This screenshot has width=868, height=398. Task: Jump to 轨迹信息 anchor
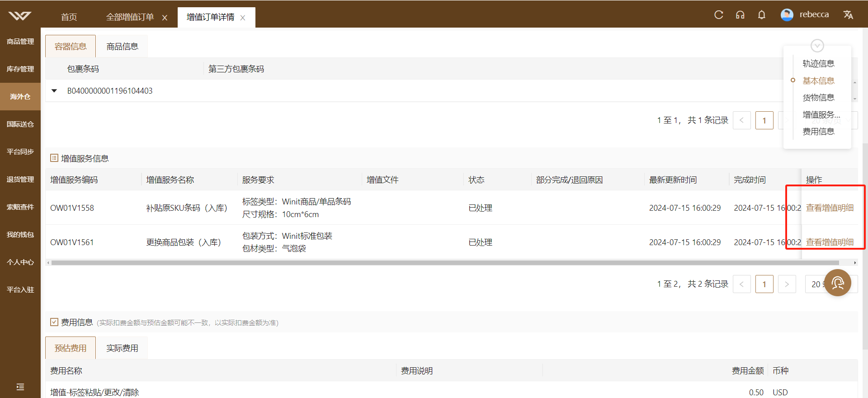pos(818,64)
